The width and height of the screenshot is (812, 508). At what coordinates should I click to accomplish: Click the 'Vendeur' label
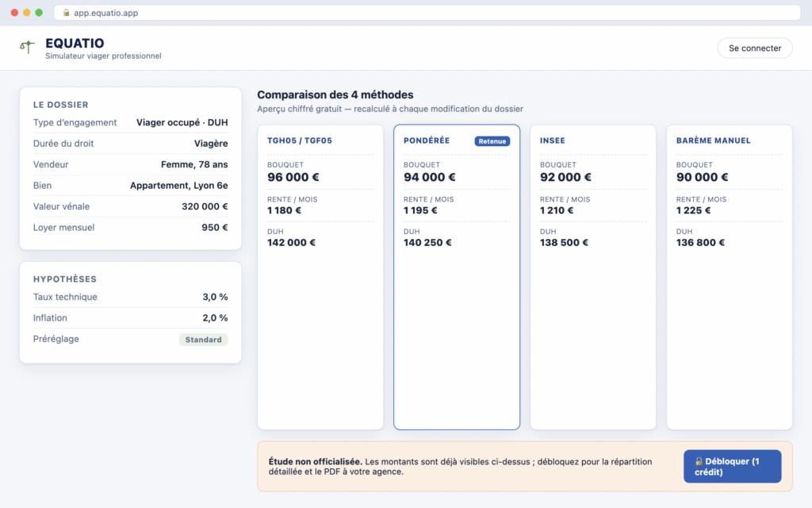(51, 164)
